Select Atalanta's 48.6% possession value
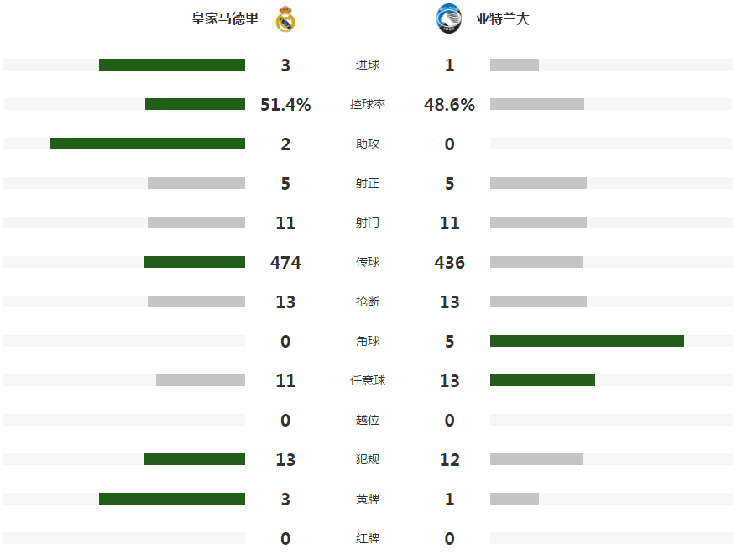 coord(449,104)
